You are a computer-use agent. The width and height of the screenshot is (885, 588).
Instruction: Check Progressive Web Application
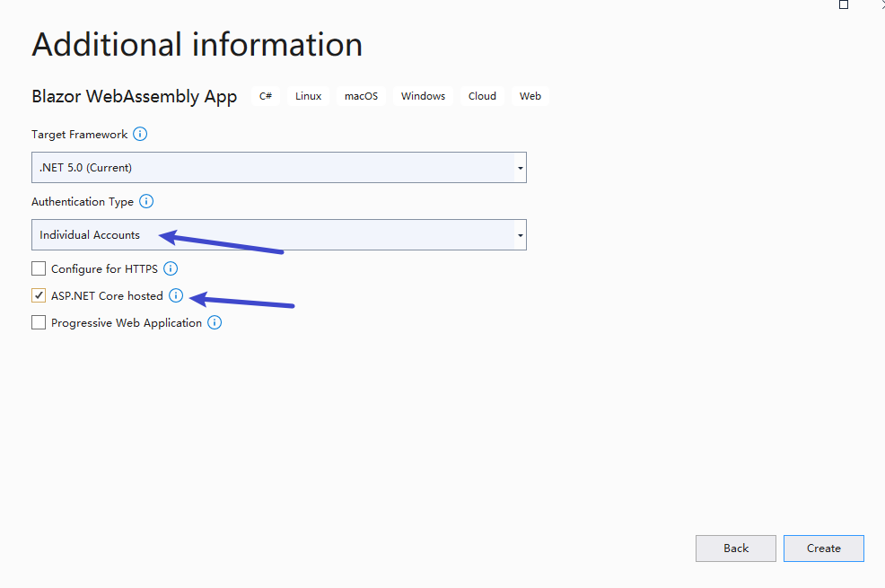(x=39, y=321)
